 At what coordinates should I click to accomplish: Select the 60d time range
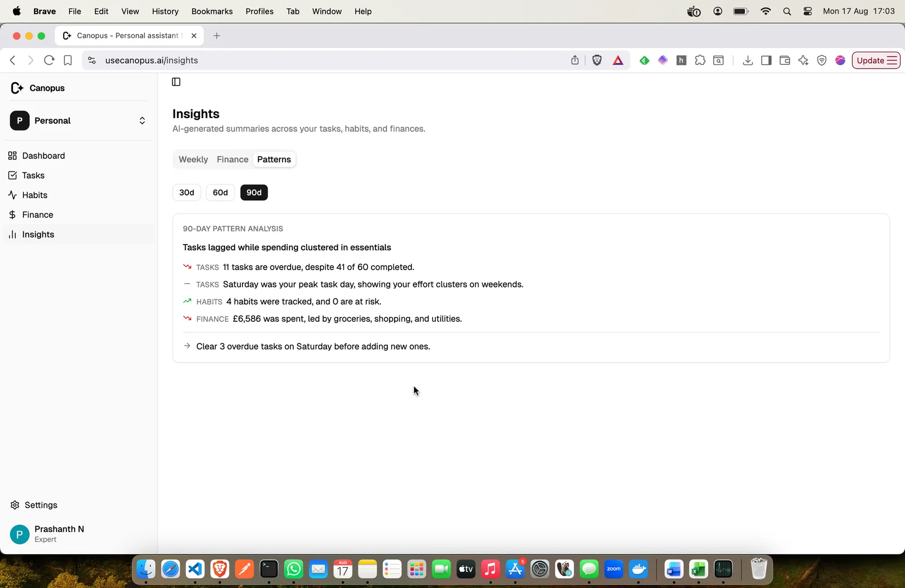click(220, 193)
